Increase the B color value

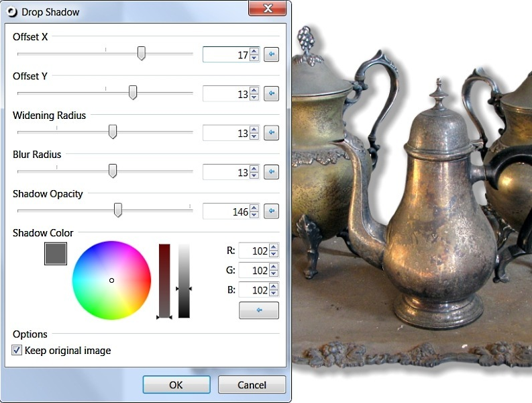click(274, 286)
